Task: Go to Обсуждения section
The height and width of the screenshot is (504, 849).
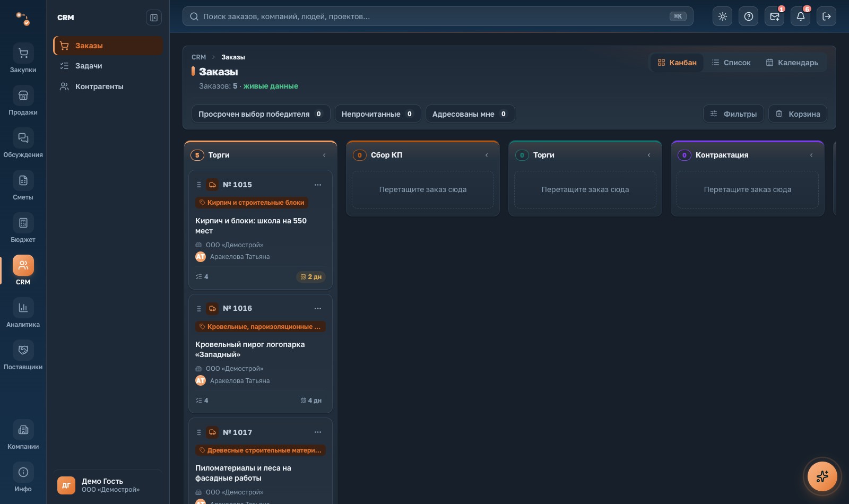Action: pyautogui.click(x=23, y=143)
